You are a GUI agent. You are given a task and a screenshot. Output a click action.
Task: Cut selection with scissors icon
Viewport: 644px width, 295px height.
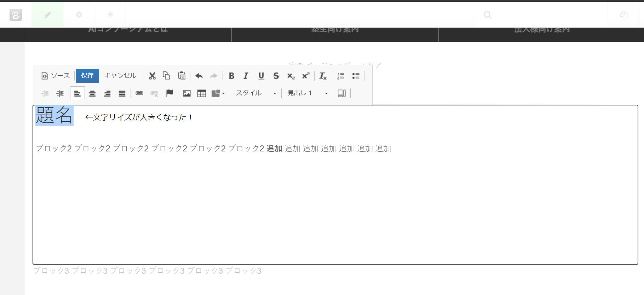(152, 76)
